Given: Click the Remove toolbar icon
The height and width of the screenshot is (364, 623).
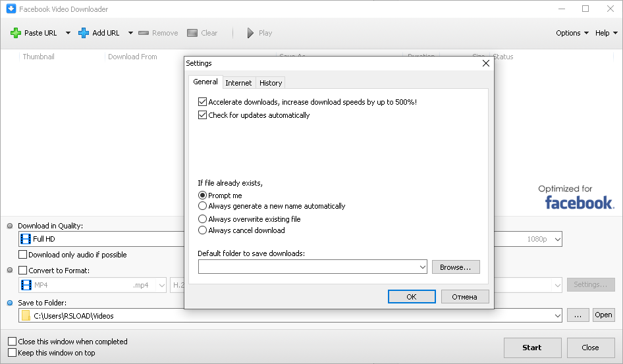Looking at the screenshot, I should [144, 33].
